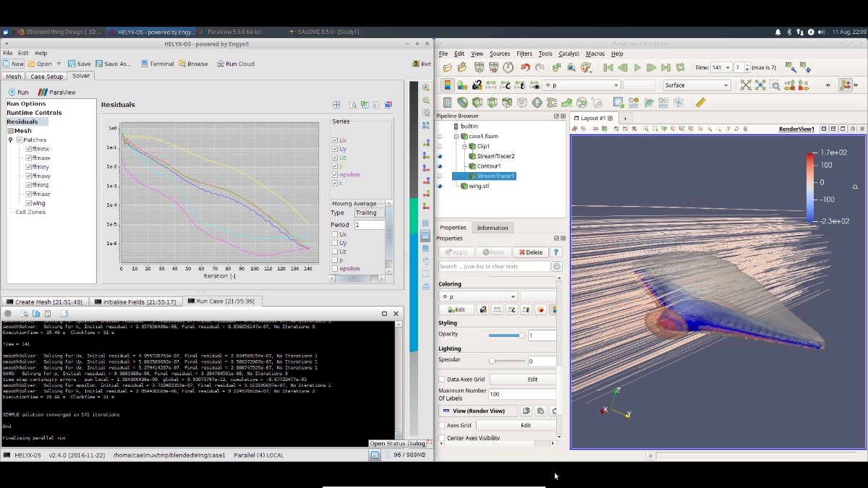Click the Rescale to data range icon
The height and width of the screenshot is (488, 868).
coord(490,85)
